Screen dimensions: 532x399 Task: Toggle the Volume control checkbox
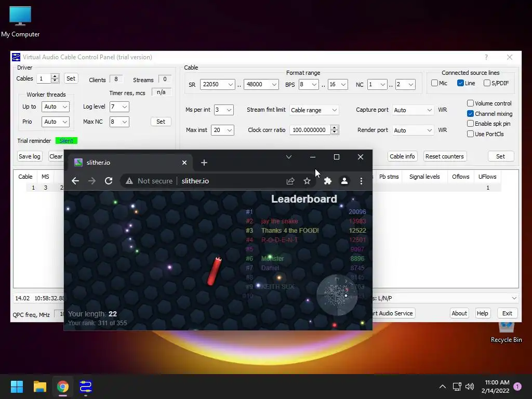click(470, 103)
